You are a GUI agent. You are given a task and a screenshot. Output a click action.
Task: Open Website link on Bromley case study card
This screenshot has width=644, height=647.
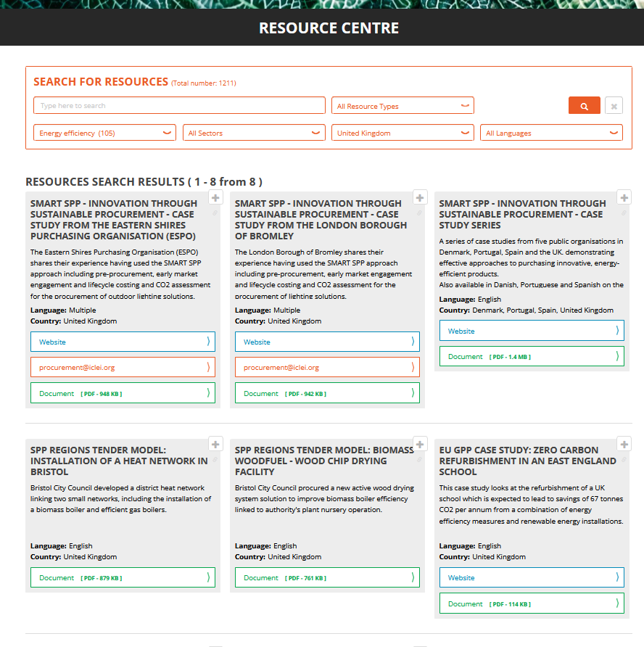(x=327, y=342)
